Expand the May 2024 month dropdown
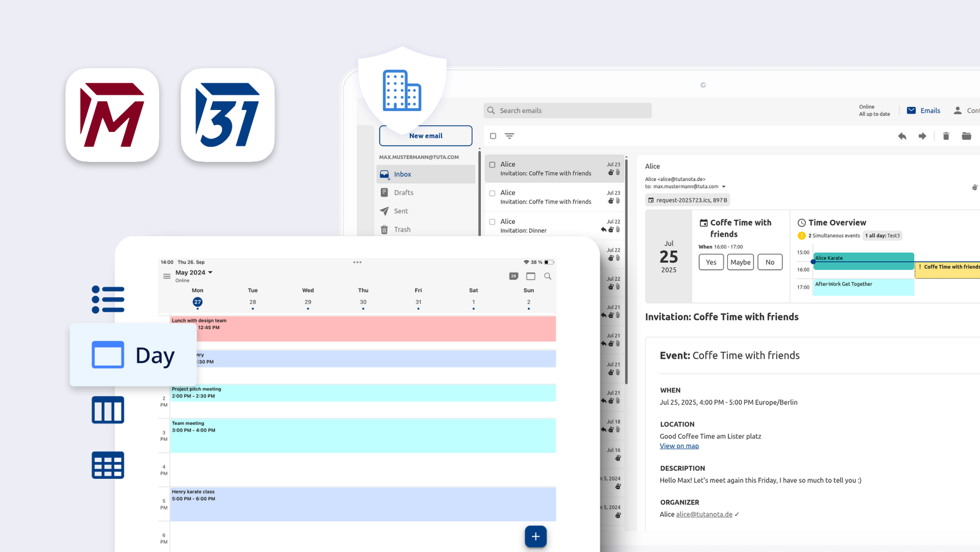980x552 pixels. coord(210,272)
